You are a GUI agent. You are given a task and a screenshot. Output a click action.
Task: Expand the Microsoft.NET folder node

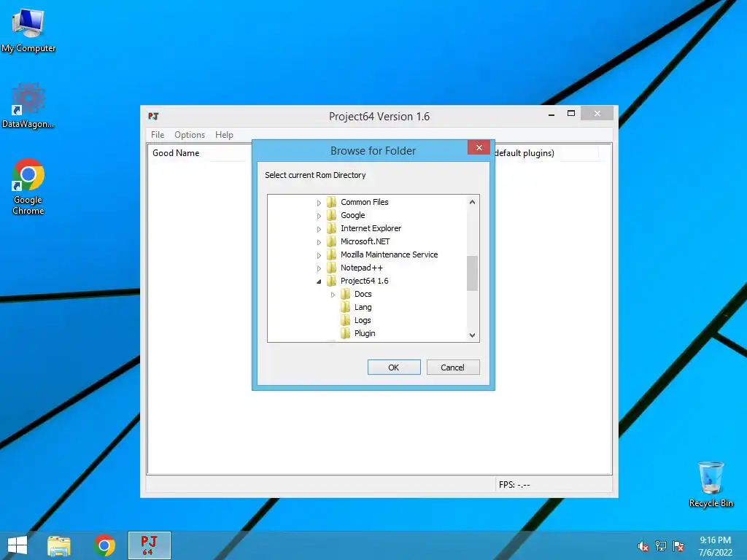(319, 242)
